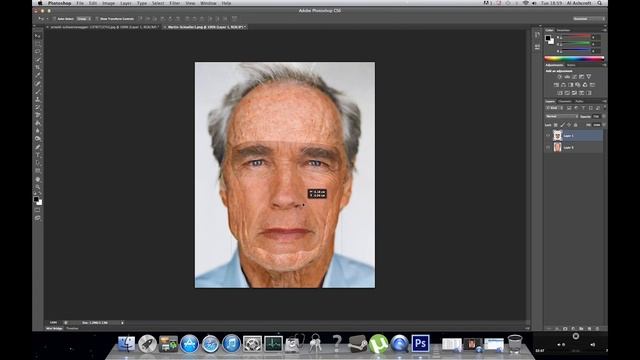The height and width of the screenshot is (360, 640).
Task: Toggle layer filtering switch on or off
Action: pyautogui.click(x=604, y=108)
